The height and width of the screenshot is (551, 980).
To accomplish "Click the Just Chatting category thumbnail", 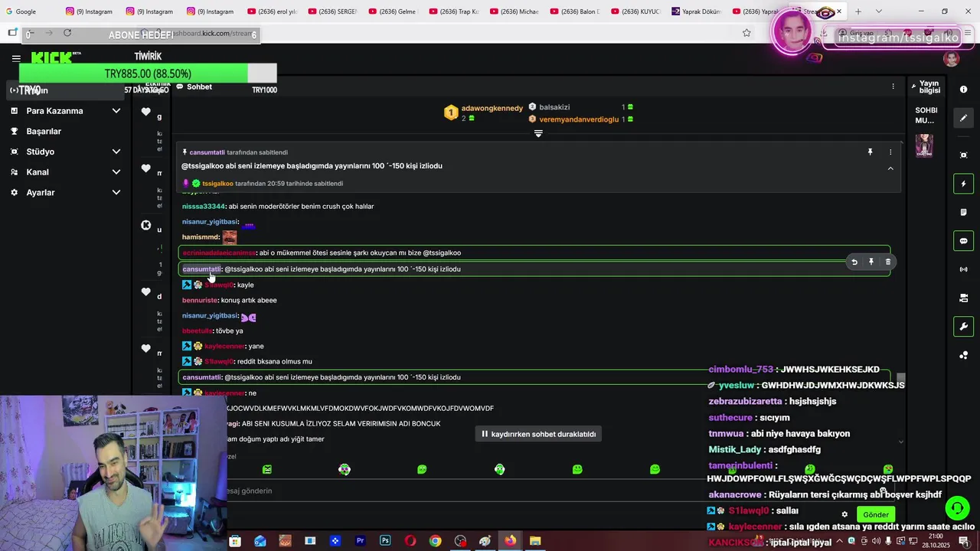I will [x=924, y=145].
